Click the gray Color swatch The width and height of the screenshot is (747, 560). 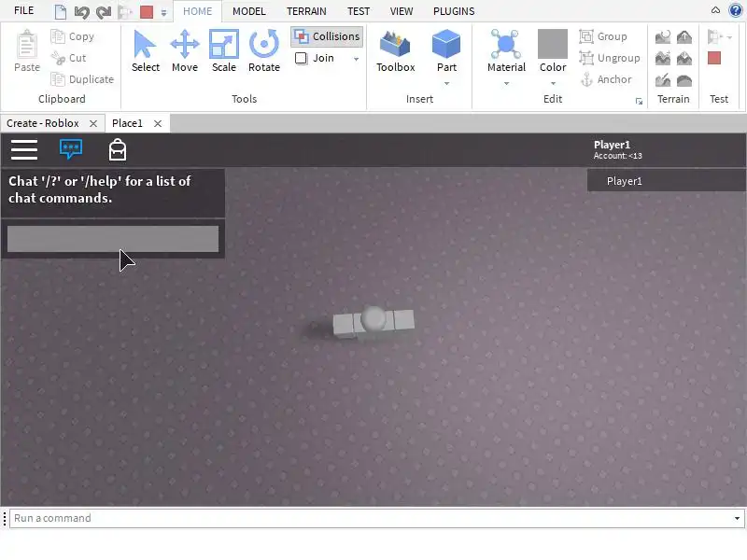click(553, 44)
